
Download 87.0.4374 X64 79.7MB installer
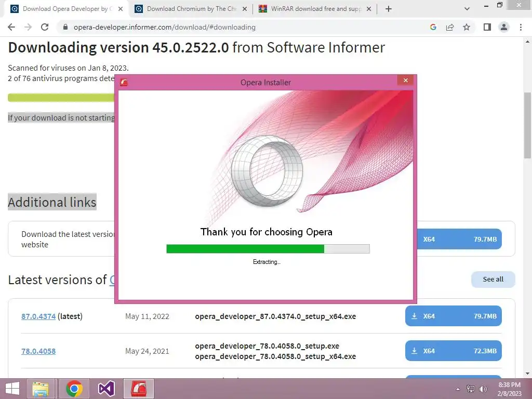pos(453,316)
